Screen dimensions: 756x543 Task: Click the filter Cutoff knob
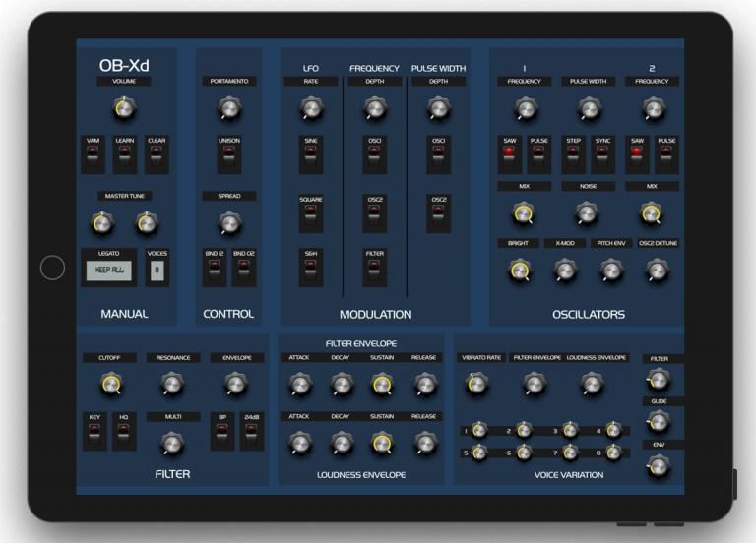110,384
